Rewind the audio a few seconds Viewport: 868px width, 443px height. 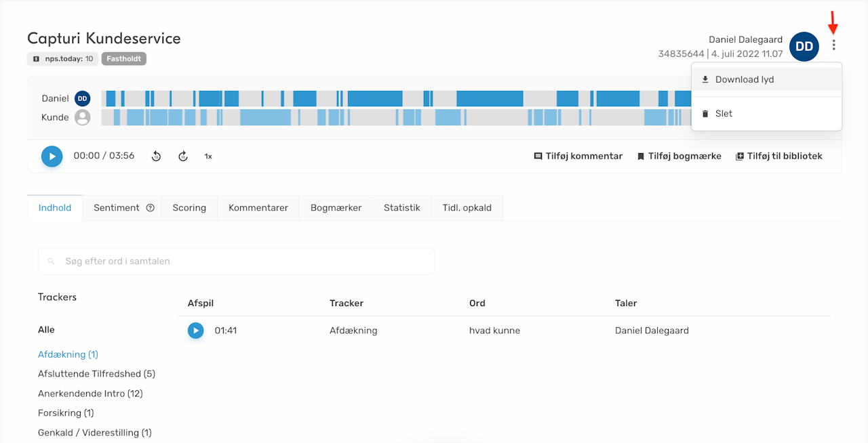pos(156,156)
